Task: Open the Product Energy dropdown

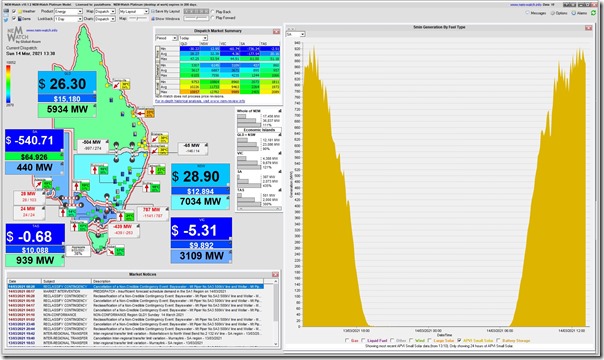Action: 68,12
